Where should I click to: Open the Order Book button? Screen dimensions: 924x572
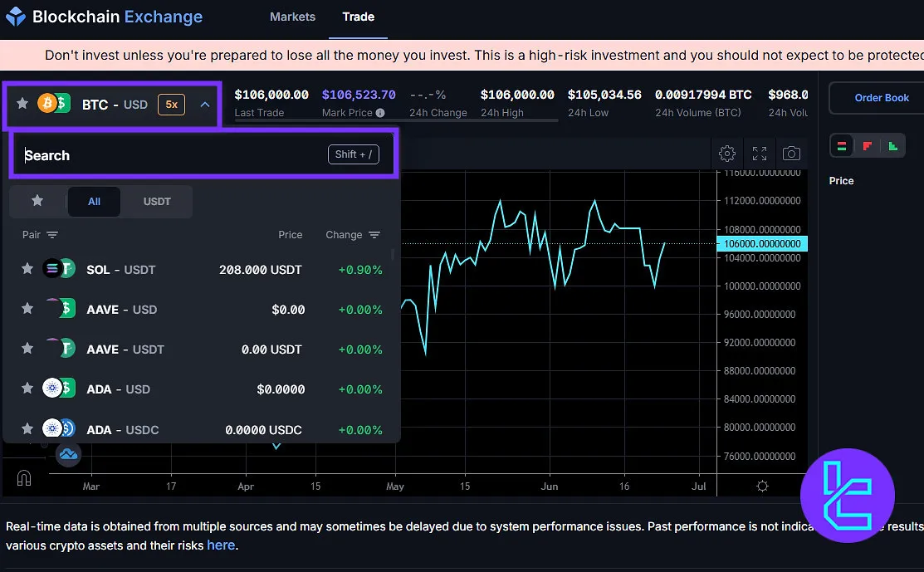point(881,98)
